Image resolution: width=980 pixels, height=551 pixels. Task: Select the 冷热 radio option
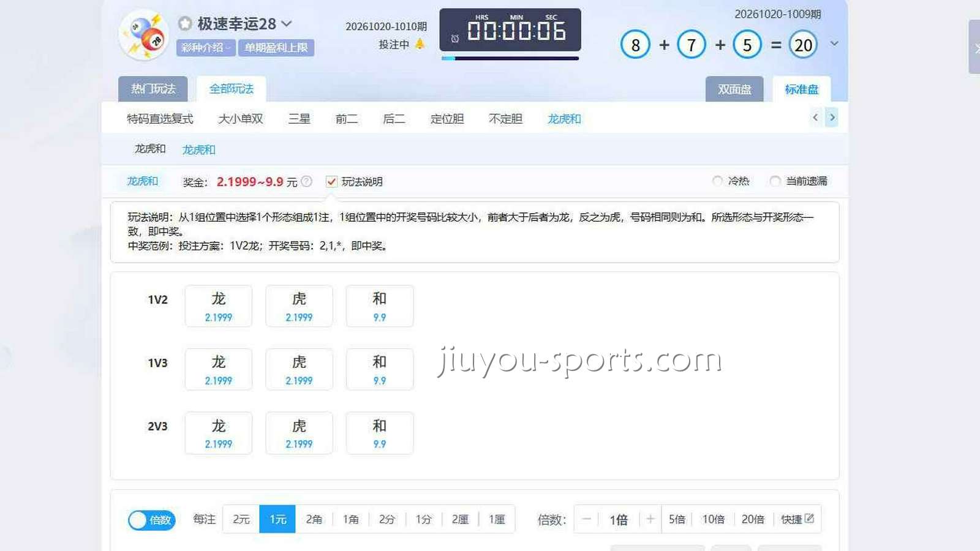pos(717,181)
